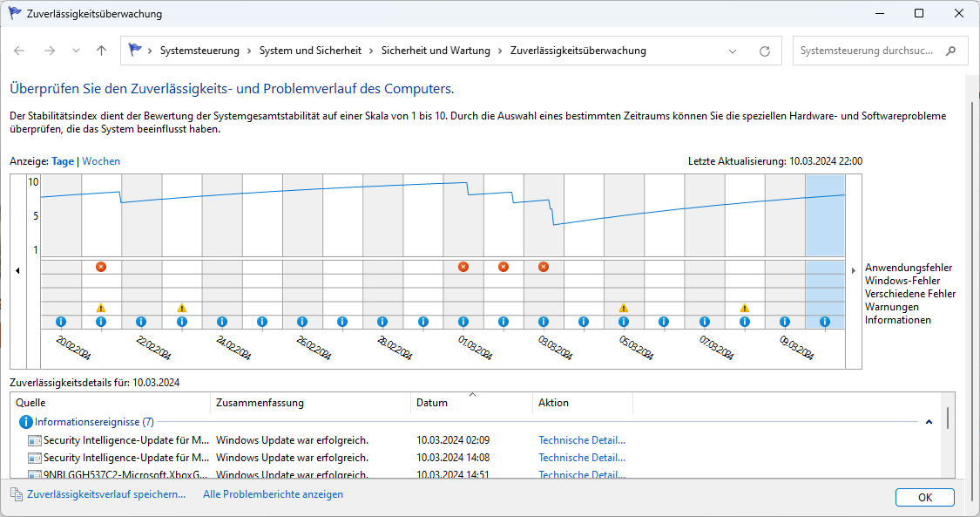Image resolution: width=980 pixels, height=517 pixels.
Task: Switch chart view to Wochen
Action: point(101,161)
